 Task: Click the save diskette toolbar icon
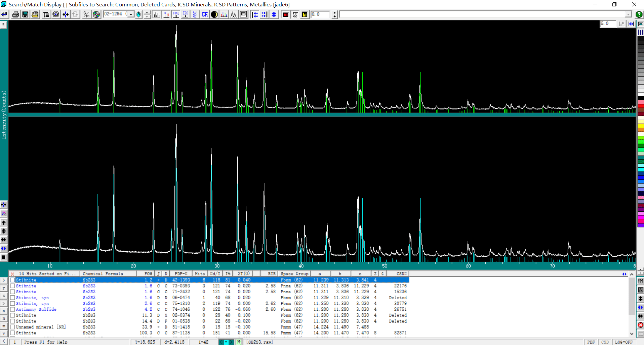click(25, 14)
